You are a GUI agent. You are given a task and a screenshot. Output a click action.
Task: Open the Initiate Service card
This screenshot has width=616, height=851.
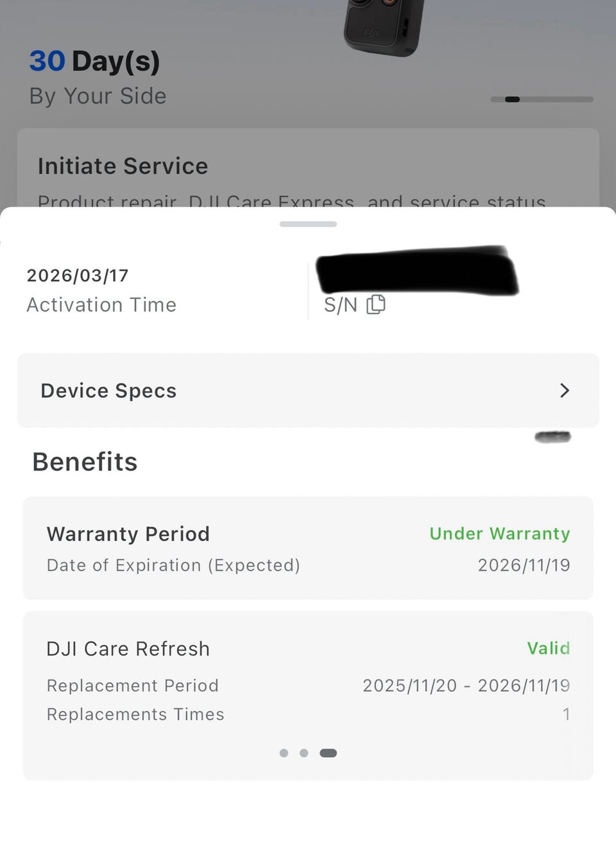308,168
